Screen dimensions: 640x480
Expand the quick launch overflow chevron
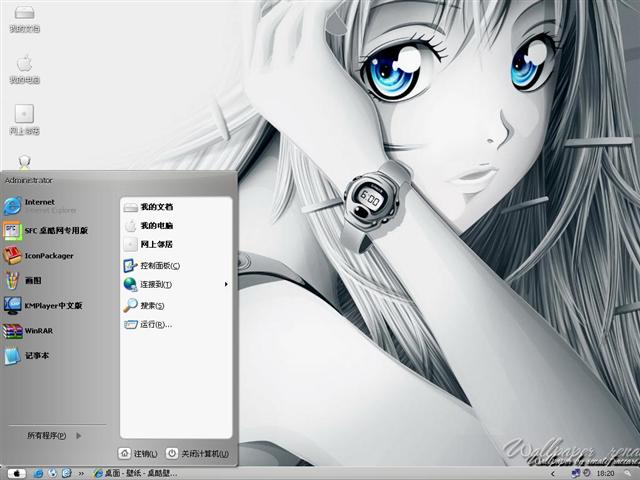click(81, 474)
